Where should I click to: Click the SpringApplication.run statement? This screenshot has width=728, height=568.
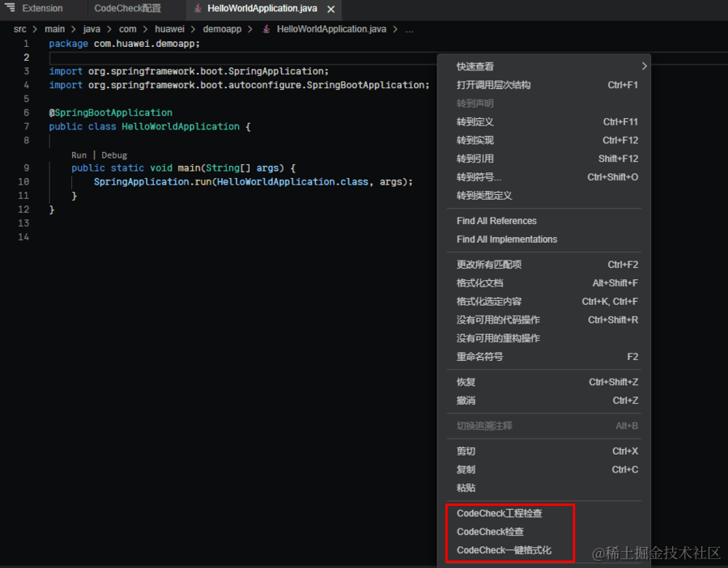253,182
